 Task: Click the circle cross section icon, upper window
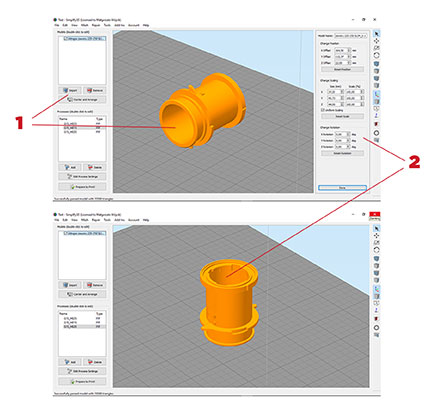pyautogui.click(x=376, y=133)
